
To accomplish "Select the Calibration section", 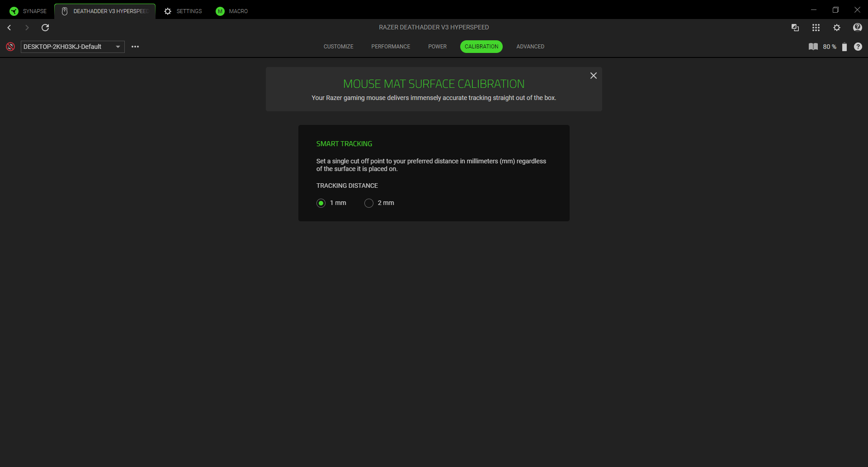I will (481, 47).
